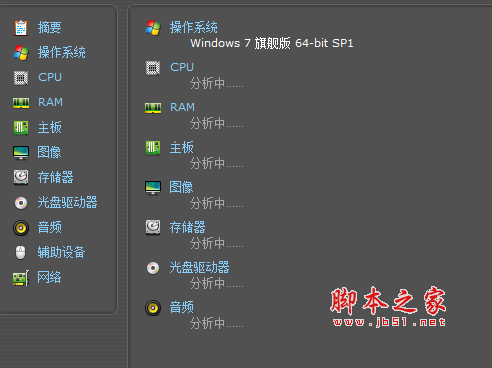Image resolution: width=492 pixels, height=368 pixels.
Task: Click 分析中 status under 存储器
Action: coord(217,243)
